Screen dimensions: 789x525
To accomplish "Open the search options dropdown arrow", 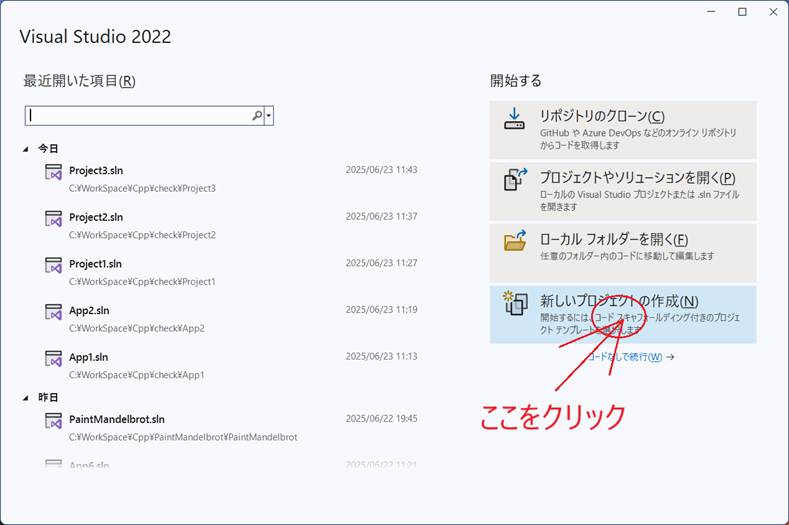I will click(269, 116).
